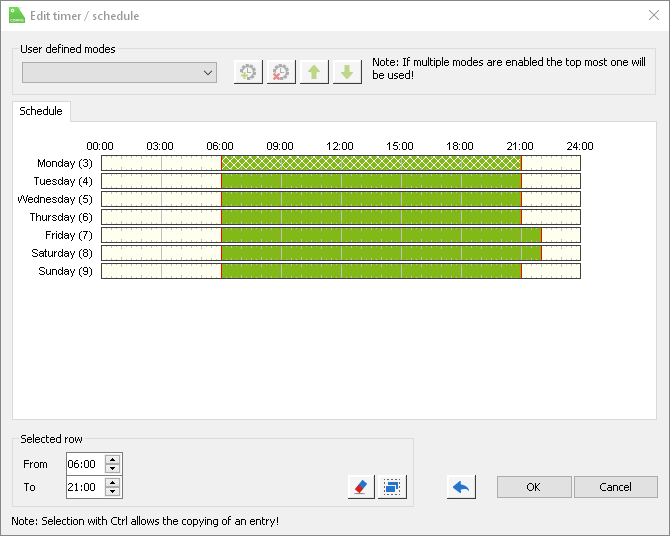The image size is (670, 536).
Task: Move the mode up with green arrow
Action: (314, 72)
